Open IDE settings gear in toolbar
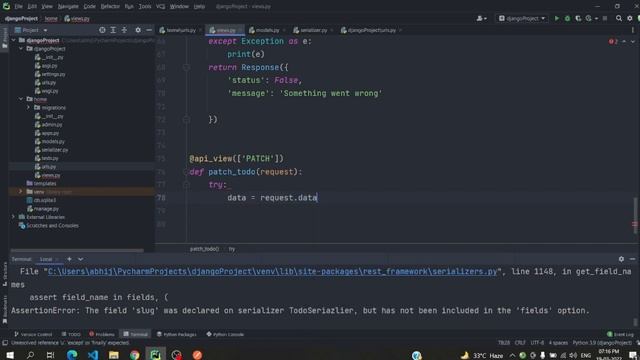 tap(630, 18)
